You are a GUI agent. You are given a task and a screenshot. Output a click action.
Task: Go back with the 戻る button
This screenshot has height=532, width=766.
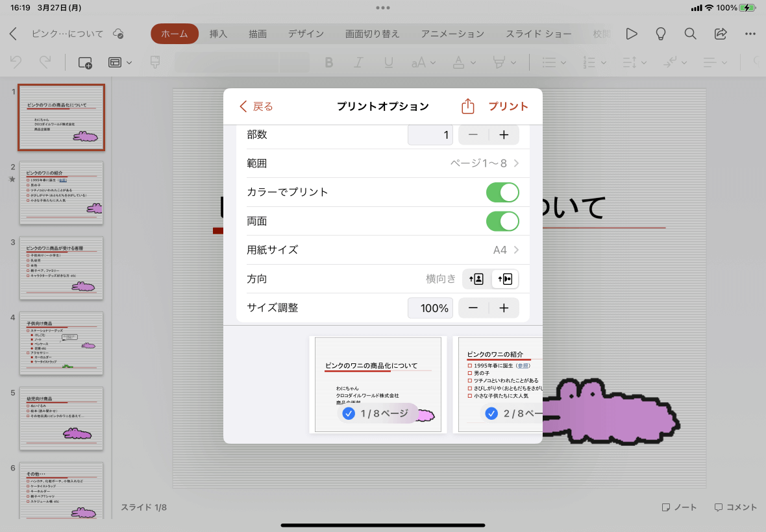pyautogui.click(x=256, y=106)
